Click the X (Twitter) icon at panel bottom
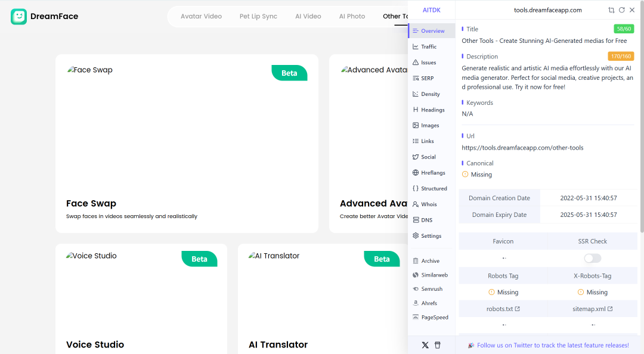 (x=425, y=345)
